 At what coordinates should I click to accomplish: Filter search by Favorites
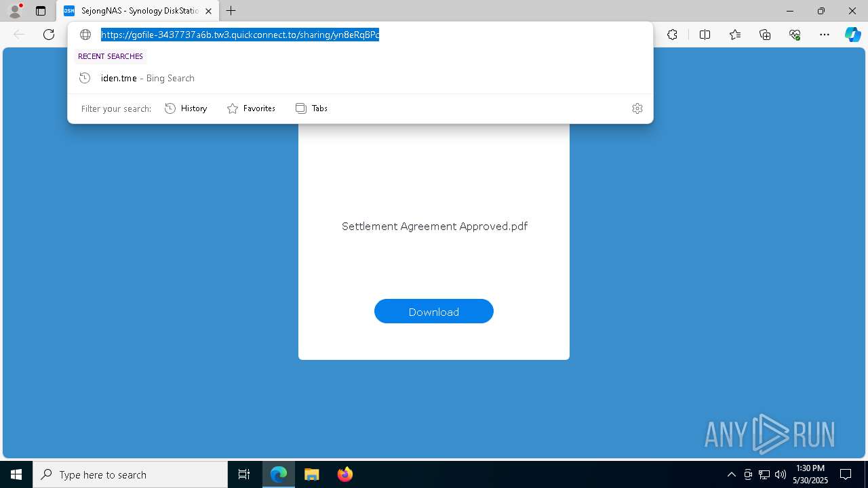coord(251,108)
